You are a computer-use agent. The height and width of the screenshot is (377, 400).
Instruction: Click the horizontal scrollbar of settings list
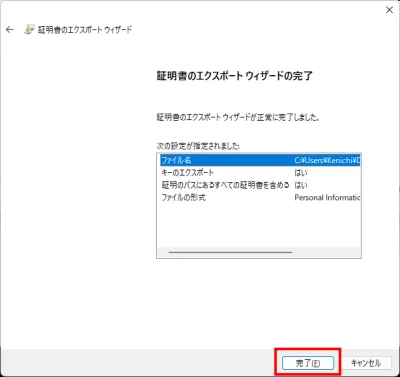click(231, 252)
